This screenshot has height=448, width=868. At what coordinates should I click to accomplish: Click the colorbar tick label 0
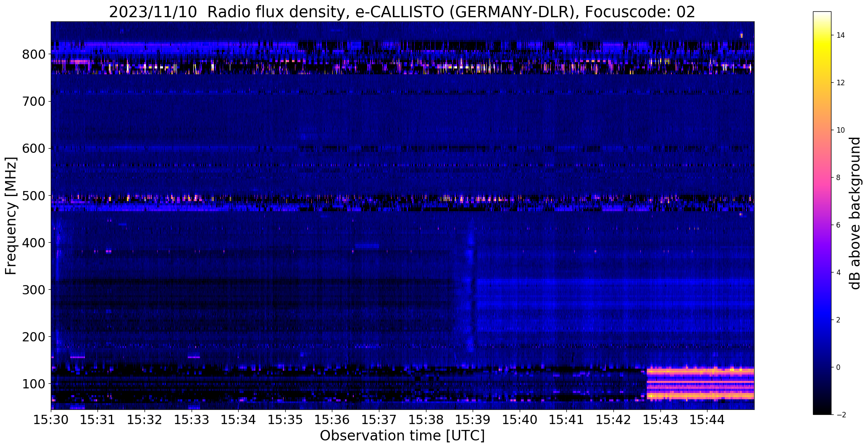(x=838, y=367)
